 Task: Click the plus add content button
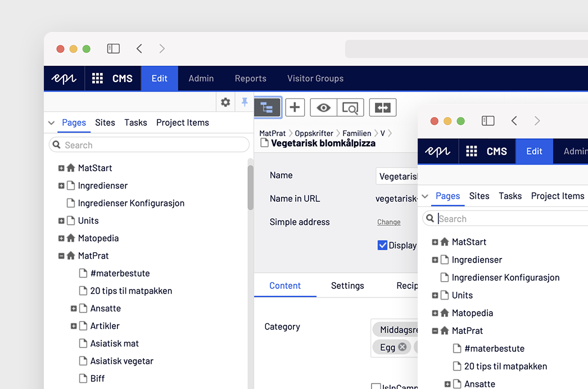[295, 108]
